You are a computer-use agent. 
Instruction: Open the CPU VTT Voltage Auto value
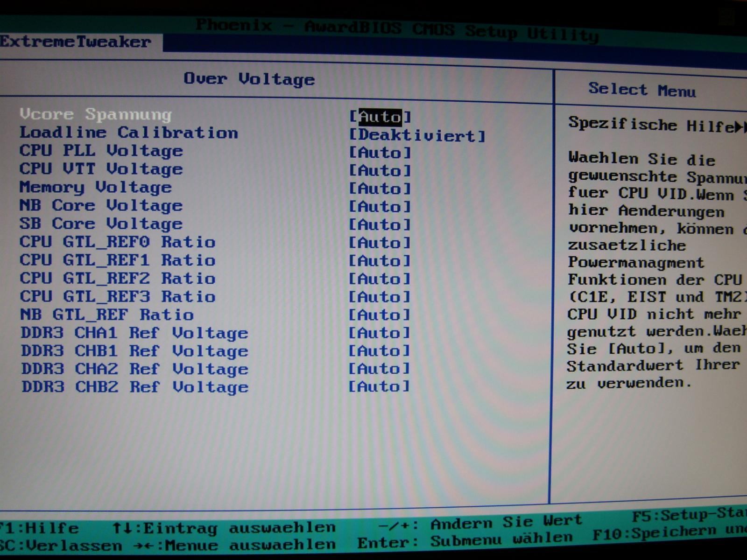pos(380,171)
